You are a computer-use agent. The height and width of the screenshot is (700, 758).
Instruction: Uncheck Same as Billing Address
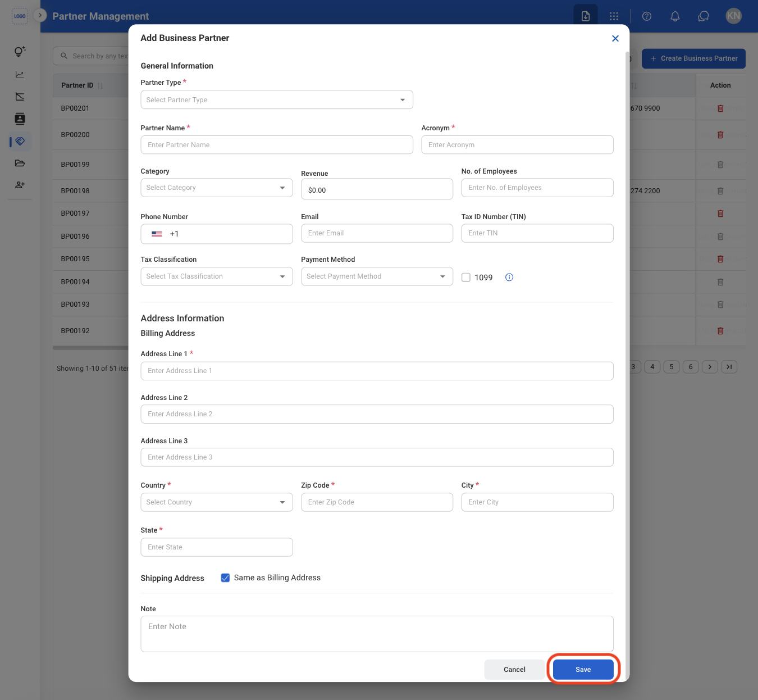point(225,578)
